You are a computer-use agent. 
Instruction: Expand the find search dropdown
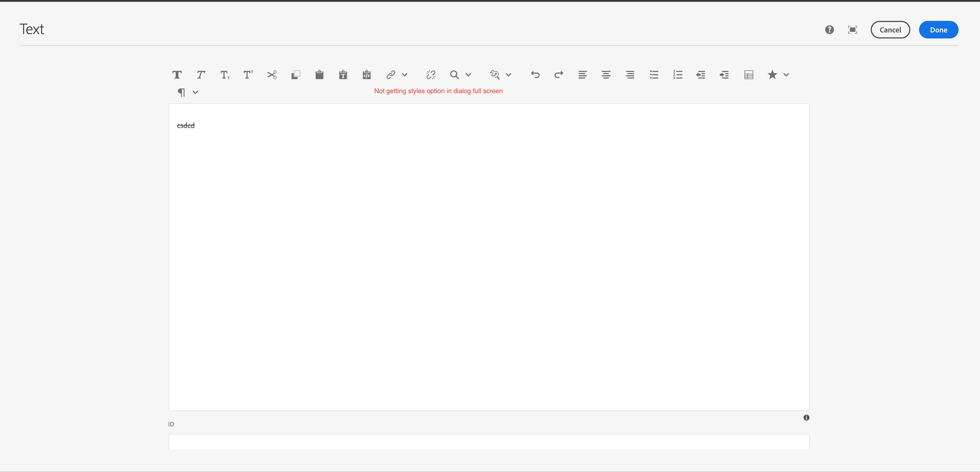pos(468,75)
